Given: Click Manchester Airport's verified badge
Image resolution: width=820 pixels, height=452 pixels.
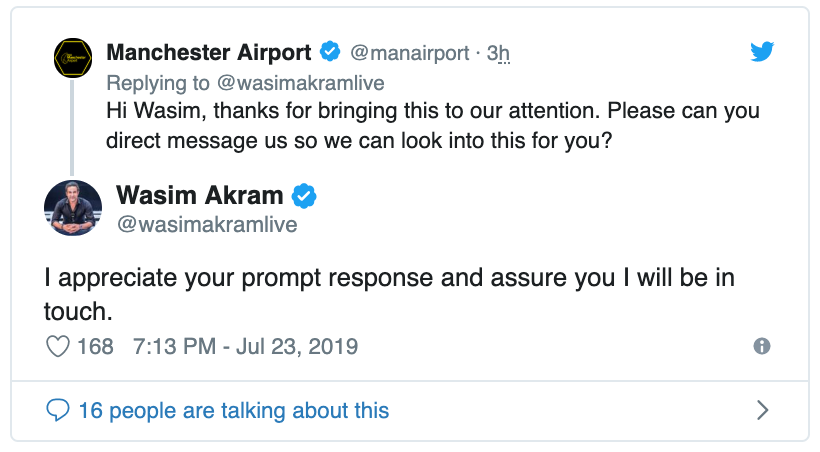Looking at the screenshot, I should coord(330,52).
